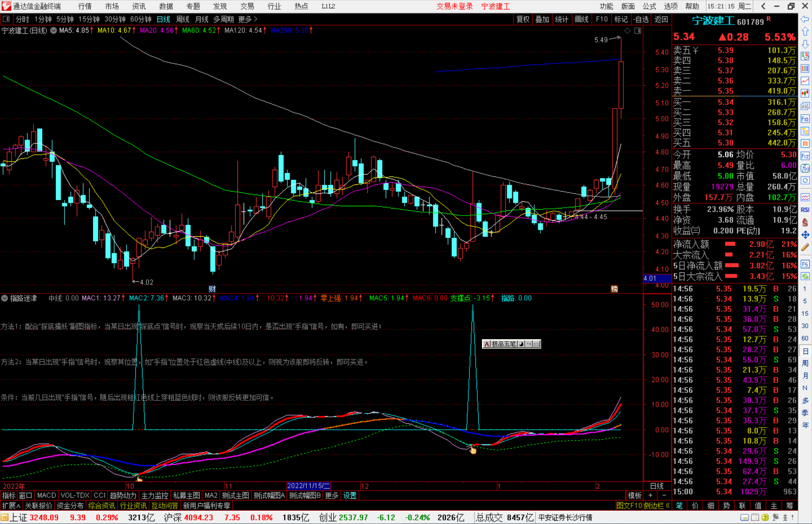This screenshot has height=524, width=812.
Task: Open the F10 company info sidebar icon
Action: 805,119
